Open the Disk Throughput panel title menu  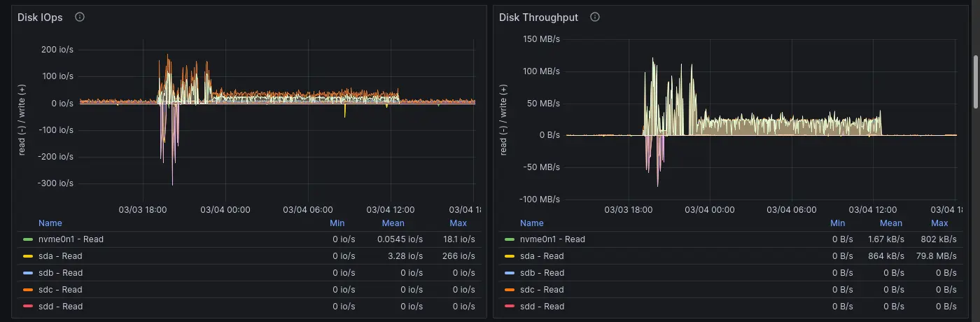[538, 17]
